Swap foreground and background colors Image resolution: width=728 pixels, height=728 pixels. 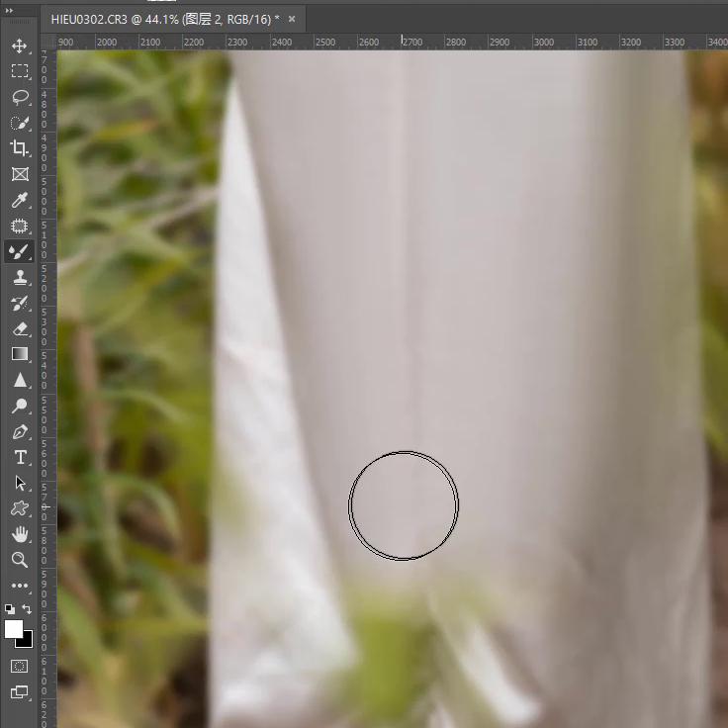28,609
